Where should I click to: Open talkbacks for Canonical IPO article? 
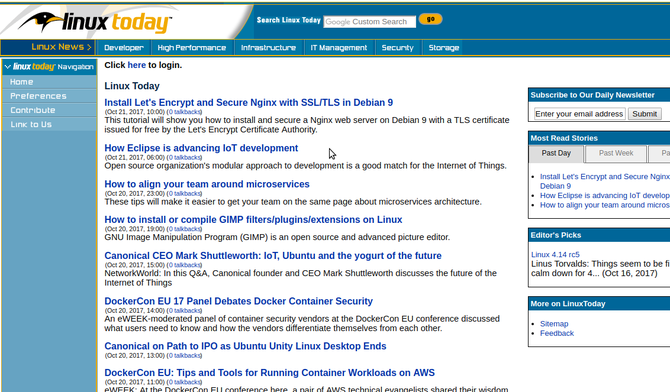click(x=184, y=356)
